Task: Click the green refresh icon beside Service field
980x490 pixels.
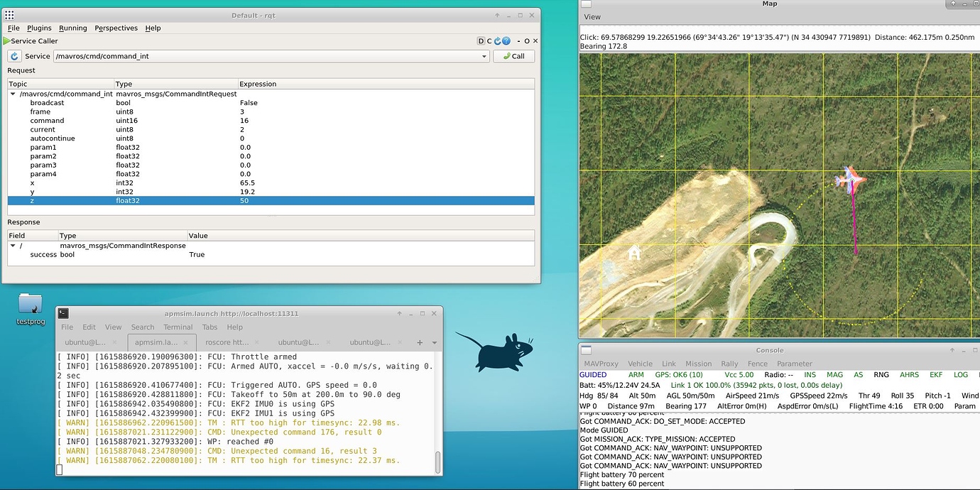Action: (13, 56)
